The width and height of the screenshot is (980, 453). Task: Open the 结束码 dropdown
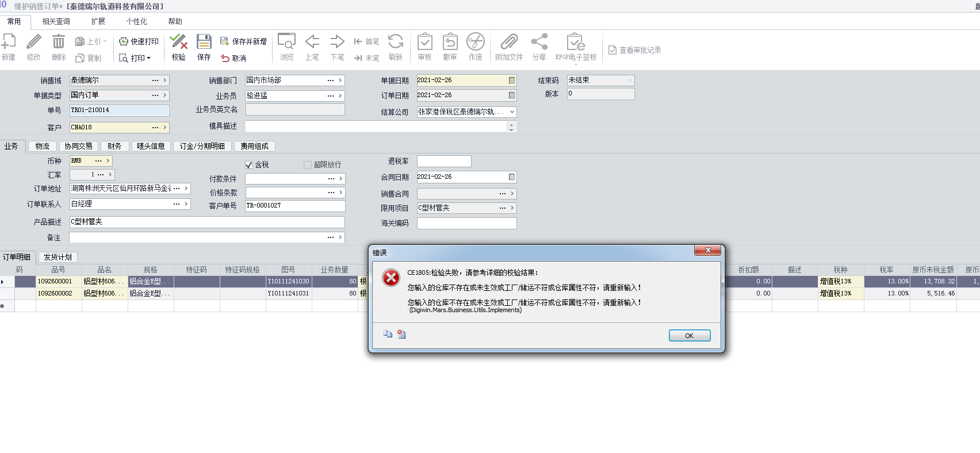pos(630,80)
